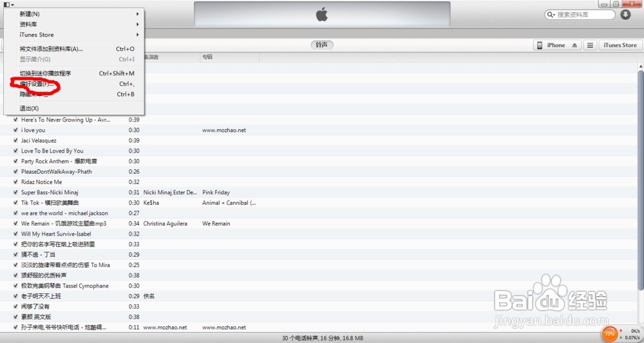644x343 pixels.
Task: Select the We Remain ringtone title
Action: point(64,223)
